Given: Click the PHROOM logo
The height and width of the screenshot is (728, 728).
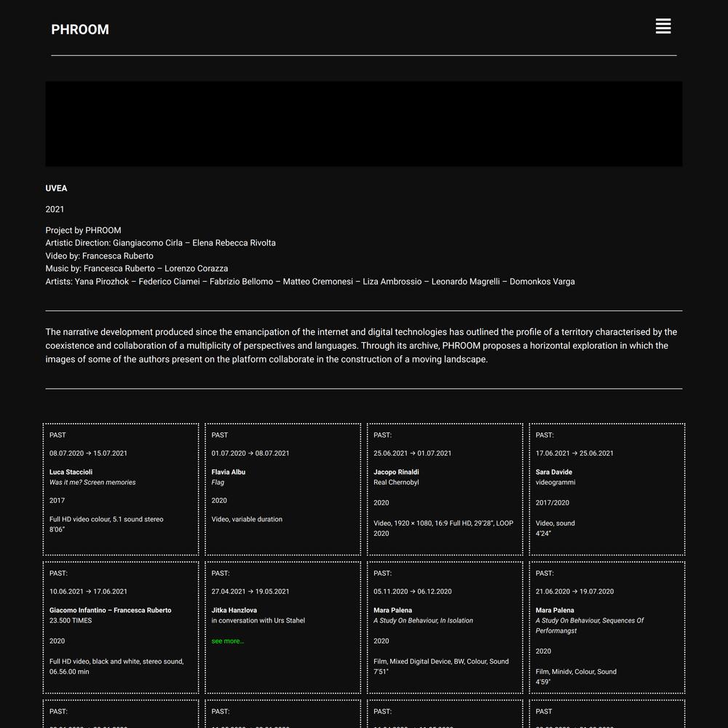Looking at the screenshot, I should pos(80,29).
